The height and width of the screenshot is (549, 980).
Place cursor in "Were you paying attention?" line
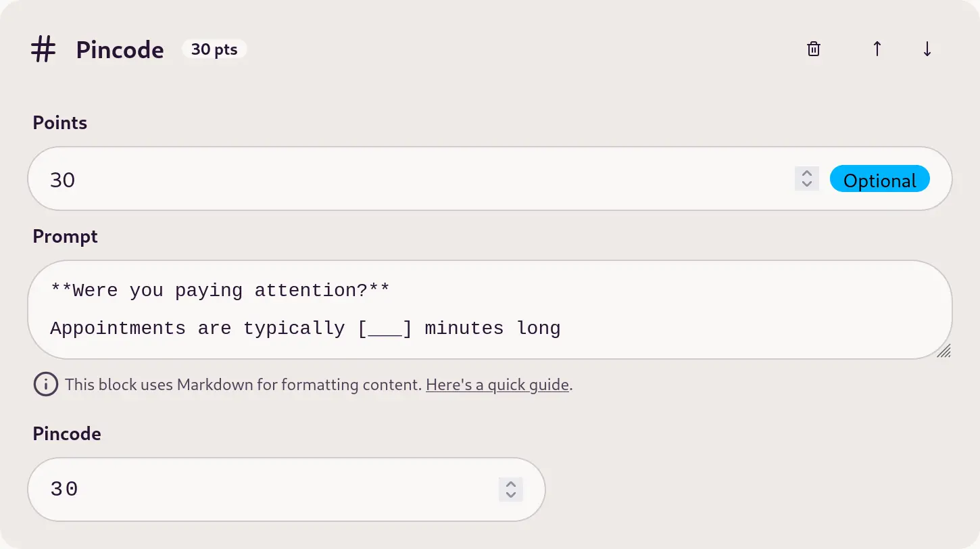(220, 291)
